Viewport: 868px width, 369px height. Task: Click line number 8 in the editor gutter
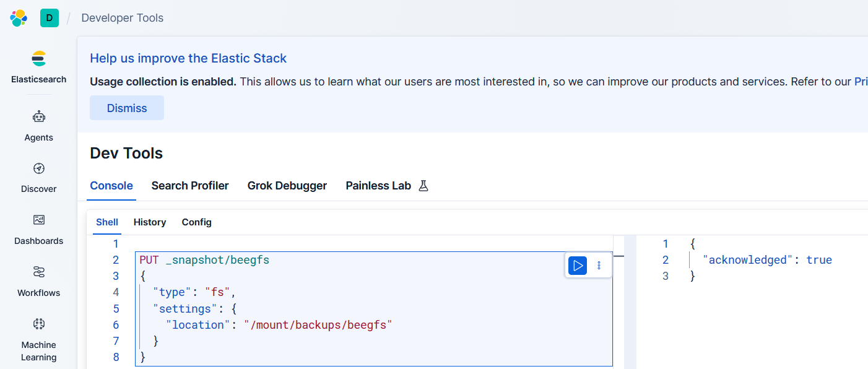pyautogui.click(x=116, y=357)
